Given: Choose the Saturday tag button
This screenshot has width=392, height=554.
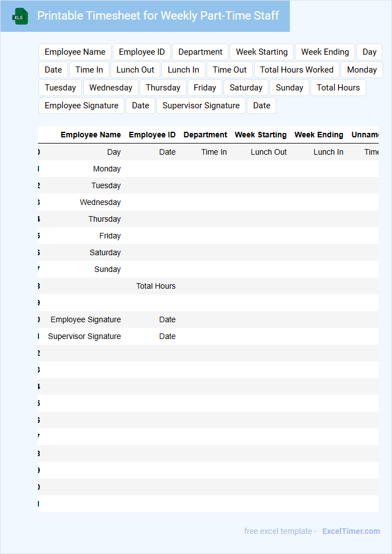Looking at the screenshot, I should pyautogui.click(x=246, y=88).
